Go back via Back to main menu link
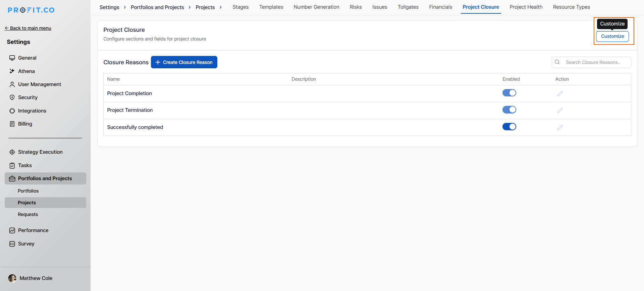Viewport: 644px width, 291px height. [x=28, y=28]
